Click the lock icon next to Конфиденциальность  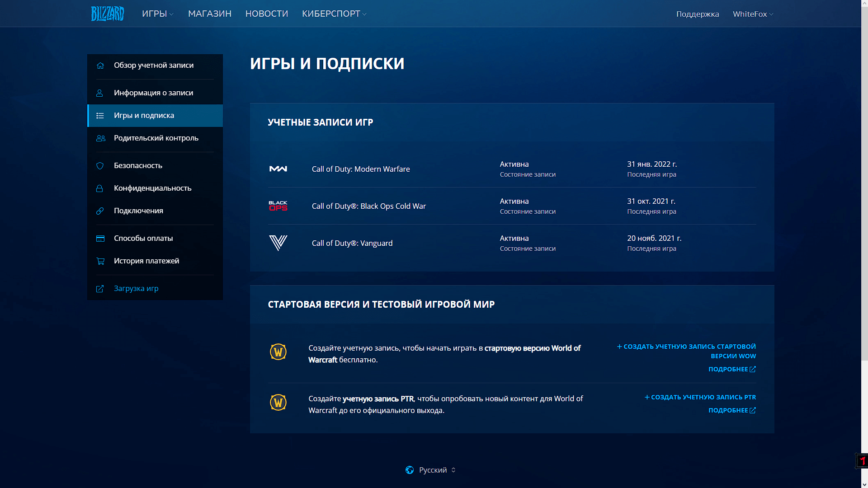pos(99,188)
